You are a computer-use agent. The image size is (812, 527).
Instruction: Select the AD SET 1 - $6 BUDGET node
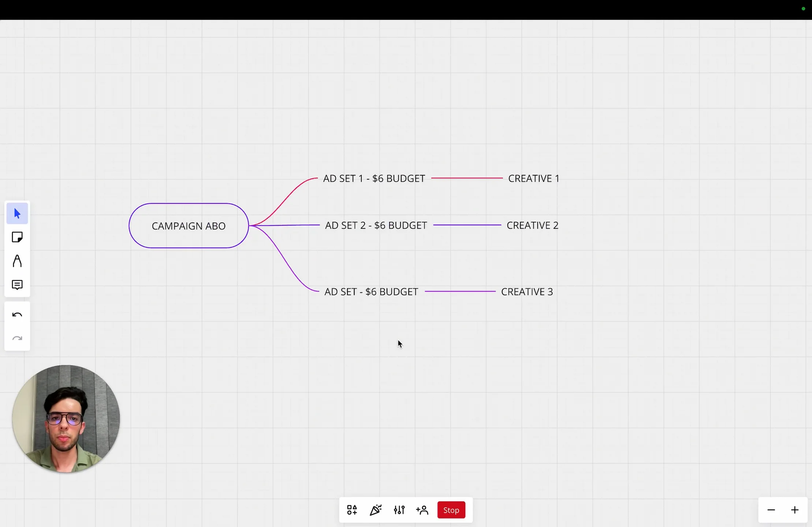point(374,179)
